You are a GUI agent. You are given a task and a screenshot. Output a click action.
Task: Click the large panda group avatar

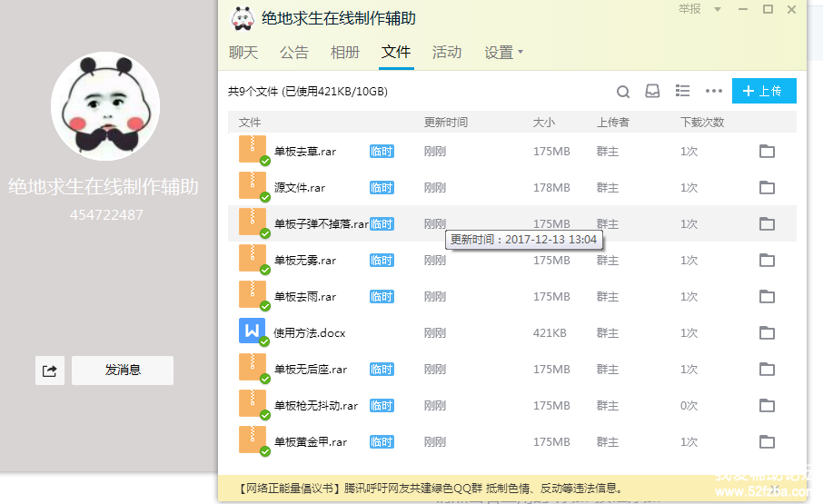coord(105,106)
